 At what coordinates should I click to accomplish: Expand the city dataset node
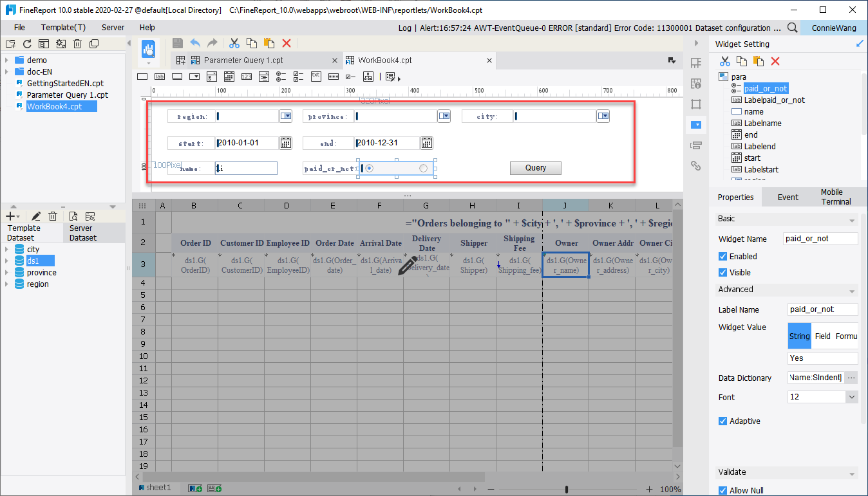[x=6, y=249]
